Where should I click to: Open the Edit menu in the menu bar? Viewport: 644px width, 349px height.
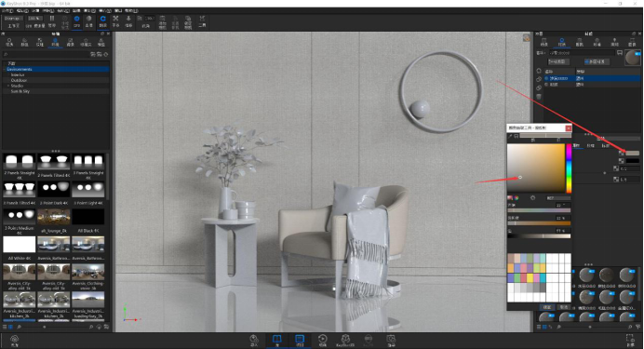coord(22,10)
